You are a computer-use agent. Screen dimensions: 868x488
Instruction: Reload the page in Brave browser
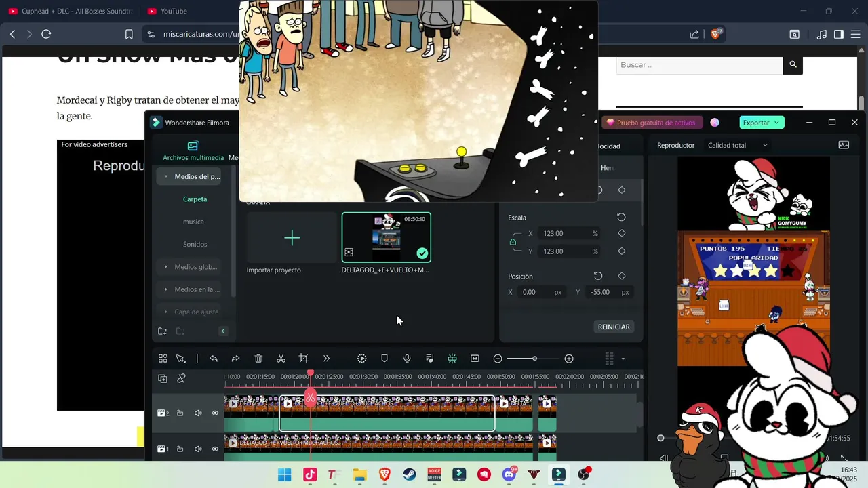pos(46,34)
